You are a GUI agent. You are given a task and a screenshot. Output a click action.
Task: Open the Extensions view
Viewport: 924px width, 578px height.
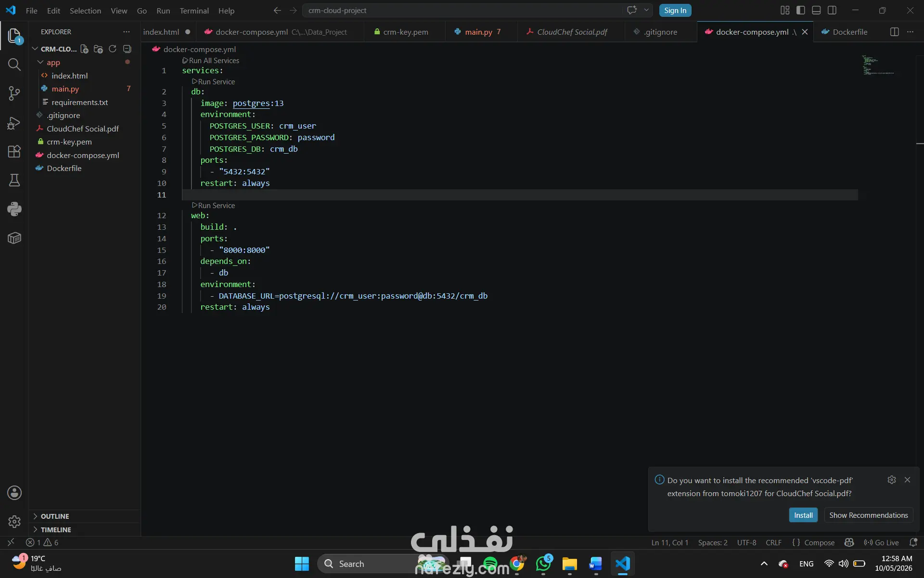pos(14,151)
